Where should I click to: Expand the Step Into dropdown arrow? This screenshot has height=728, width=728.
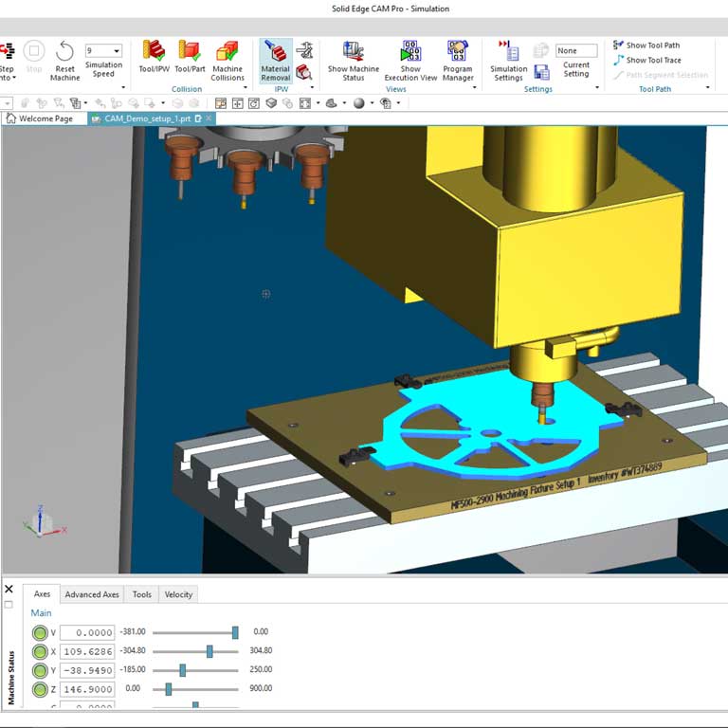(14, 78)
